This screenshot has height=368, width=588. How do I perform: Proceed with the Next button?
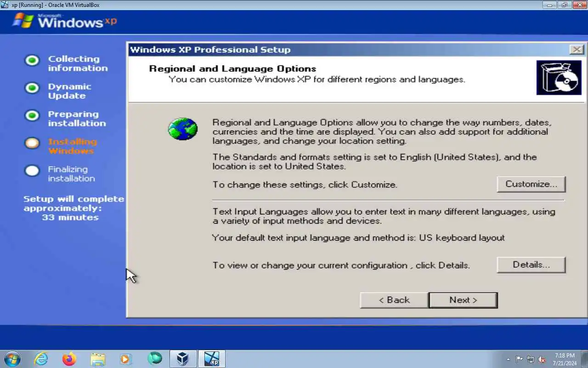click(x=463, y=300)
